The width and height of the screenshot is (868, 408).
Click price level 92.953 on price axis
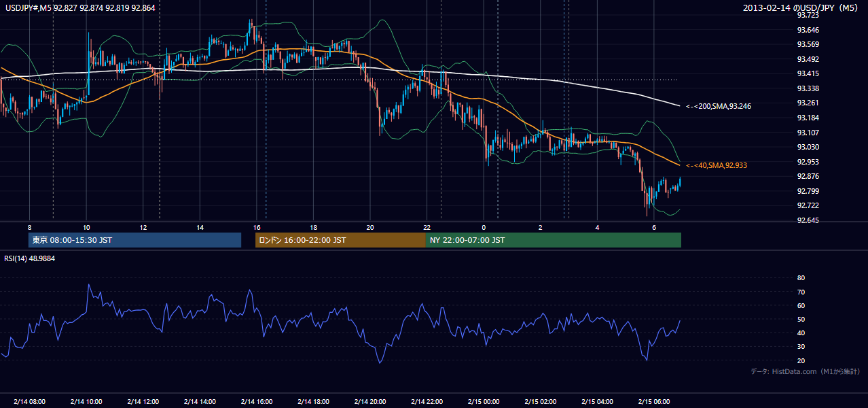808,162
